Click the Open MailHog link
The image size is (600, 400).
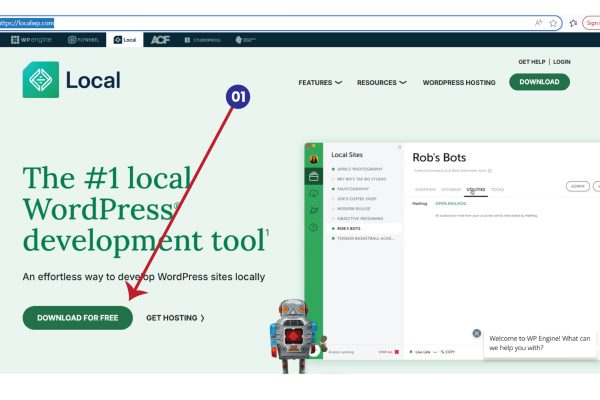(x=451, y=204)
